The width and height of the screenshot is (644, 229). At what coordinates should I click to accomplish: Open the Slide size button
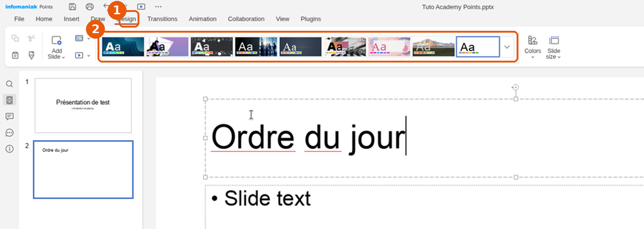(x=554, y=47)
